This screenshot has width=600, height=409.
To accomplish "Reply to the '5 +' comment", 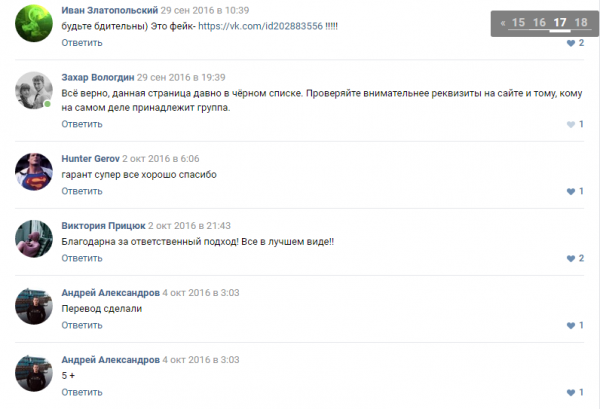I will pyautogui.click(x=82, y=393).
